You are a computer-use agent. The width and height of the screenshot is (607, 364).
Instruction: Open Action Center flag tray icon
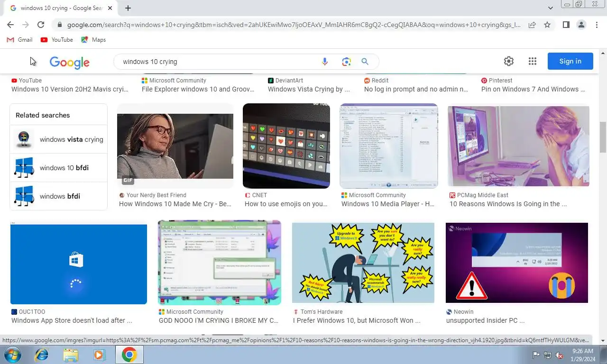(536, 355)
